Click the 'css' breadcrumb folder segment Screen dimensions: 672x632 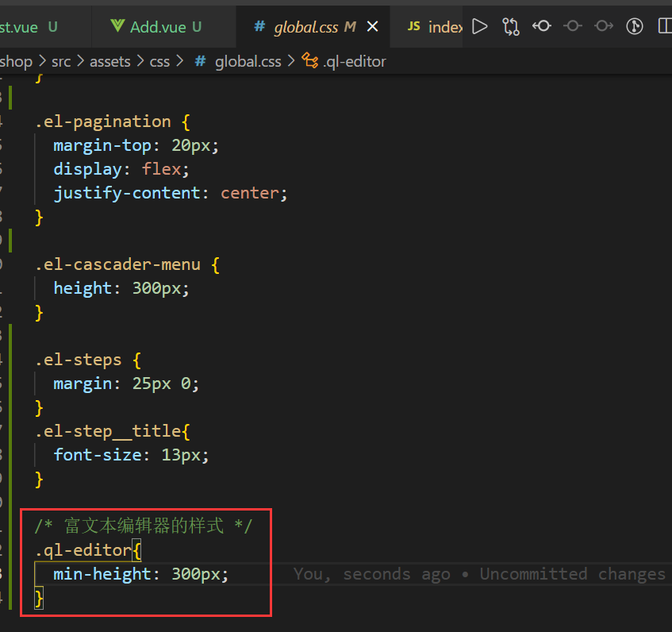point(159,62)
